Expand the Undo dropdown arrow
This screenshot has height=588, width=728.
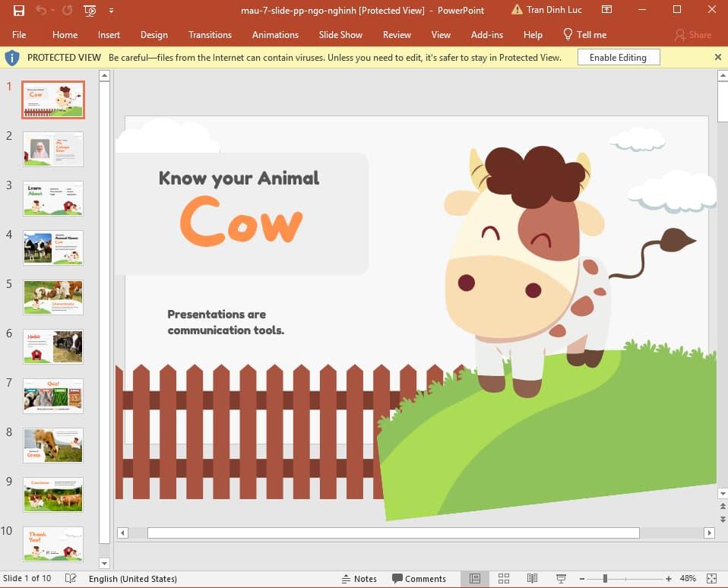pyautogui.click(x=52, y=10)
